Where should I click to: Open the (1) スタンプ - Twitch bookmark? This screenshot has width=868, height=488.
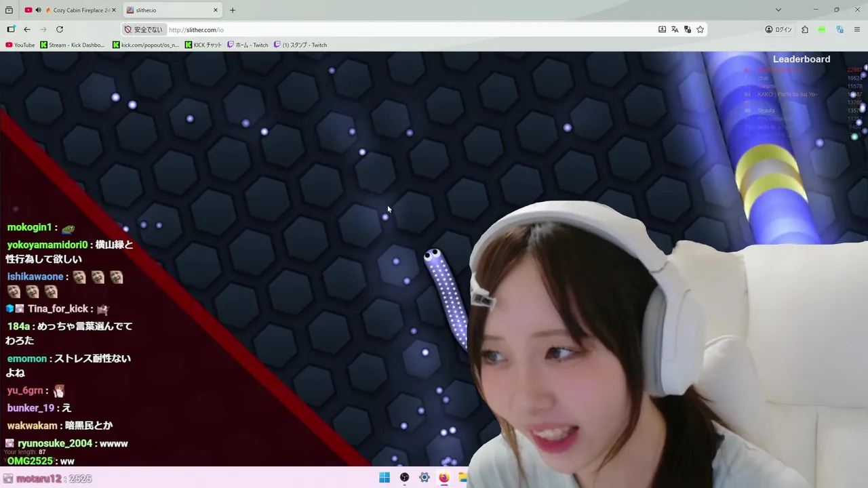300,45
